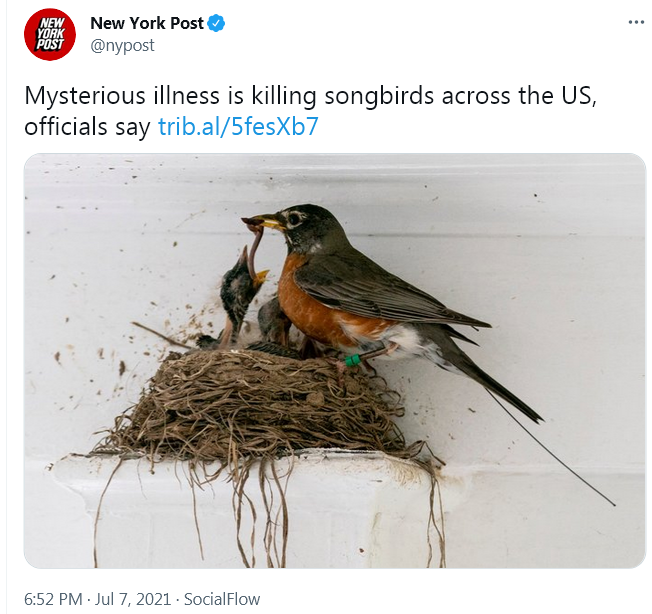Click the 6:52 PM tweet time
Viewport: 652px width, 614px height.
[53, 599]
